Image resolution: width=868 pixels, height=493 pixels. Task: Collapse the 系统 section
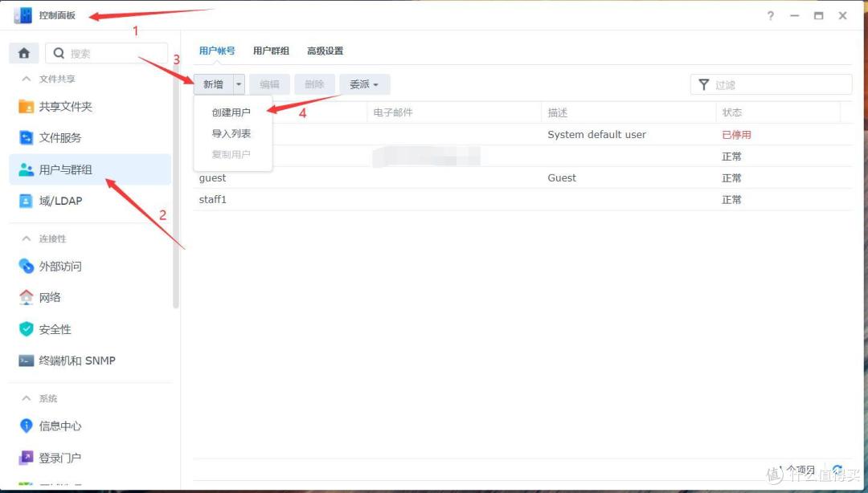(x=26, y=398)
